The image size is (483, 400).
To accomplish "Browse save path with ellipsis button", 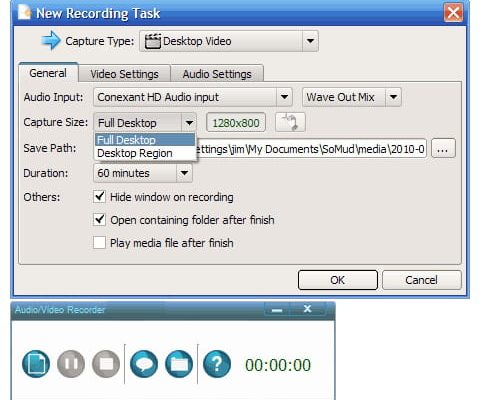I will click(x=443, y=148).
